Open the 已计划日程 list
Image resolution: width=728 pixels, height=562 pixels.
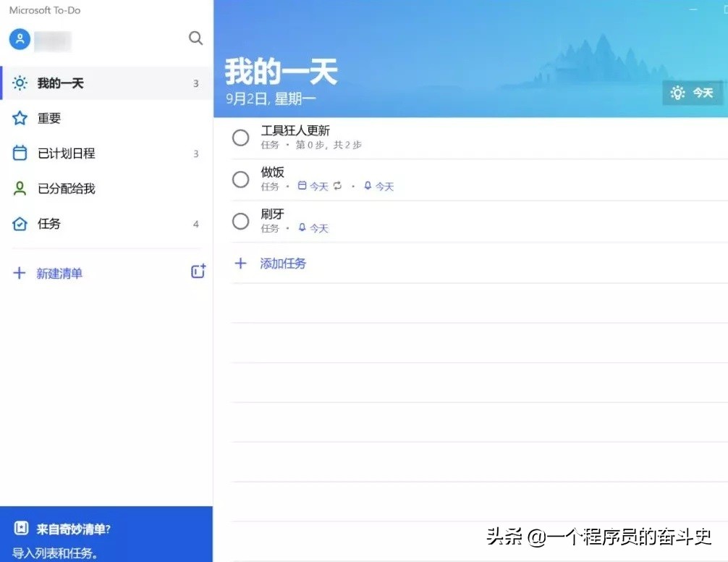click(x=106, y=154)
